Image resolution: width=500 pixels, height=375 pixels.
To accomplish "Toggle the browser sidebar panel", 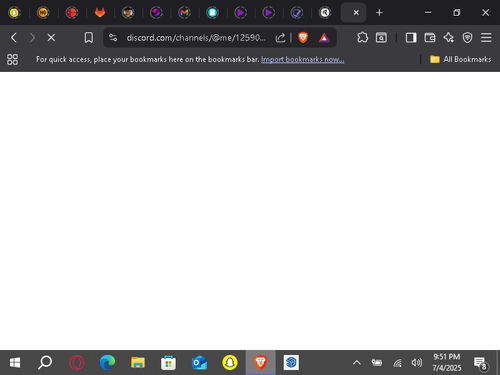I will [x=411, y=38].
